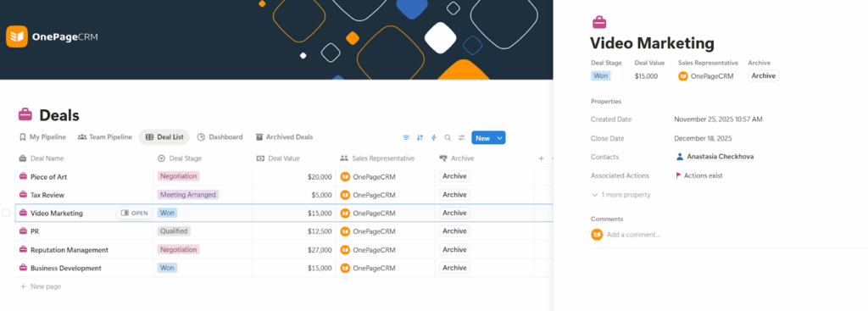Open the Dashboard tab
The height and width of the screenshot is (311, 868).
[x=220, y=137]
